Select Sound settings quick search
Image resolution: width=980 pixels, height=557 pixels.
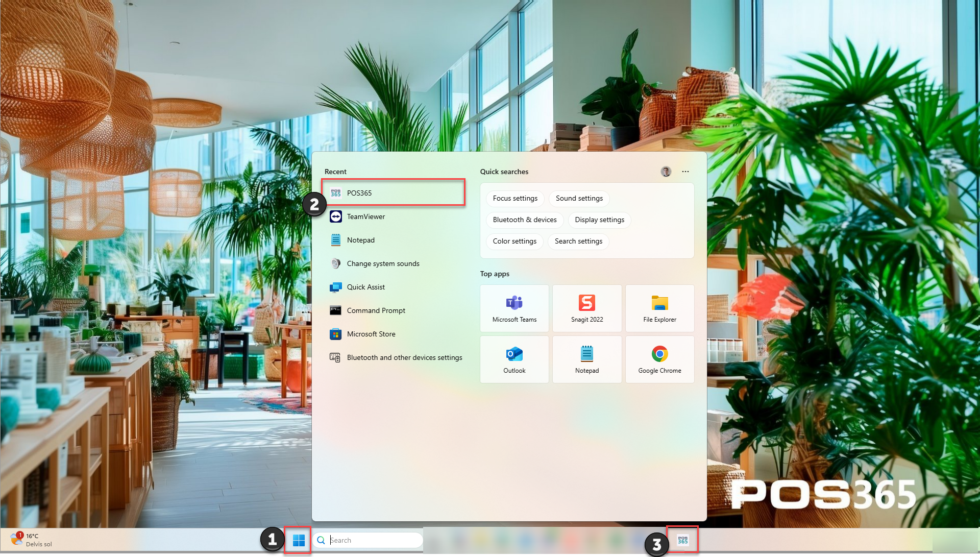(x=579, y=198)
